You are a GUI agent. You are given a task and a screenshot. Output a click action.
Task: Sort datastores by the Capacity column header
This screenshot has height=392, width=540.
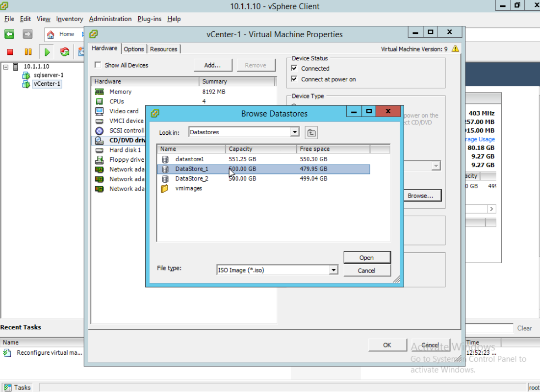pos(261,149)
